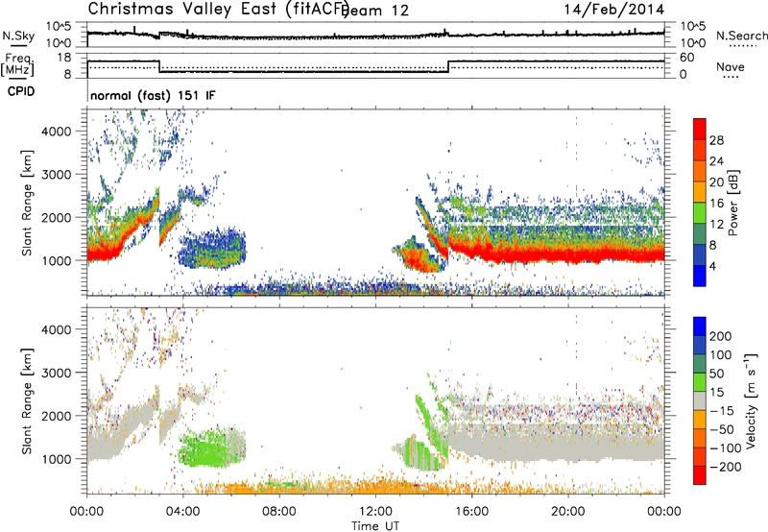Click the 'N.Search' legend label
This screenshot has height=532, width=768.
(741, 36)
